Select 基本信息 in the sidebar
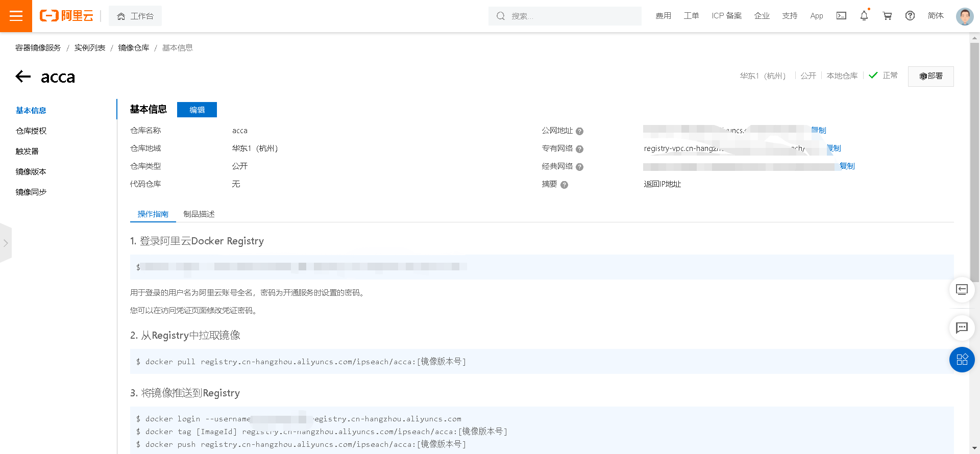Viewport: 980px width, 454px height. click(x=31, y=111)
